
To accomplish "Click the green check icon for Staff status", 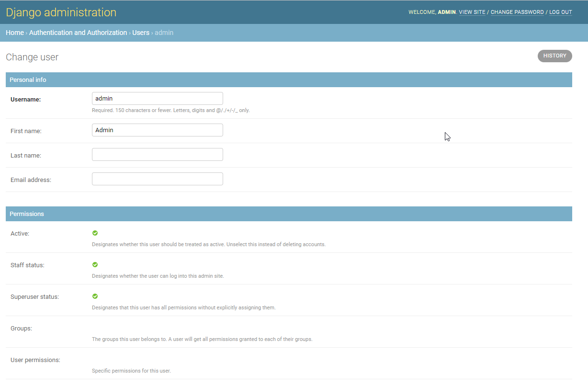I will (95, 265).
